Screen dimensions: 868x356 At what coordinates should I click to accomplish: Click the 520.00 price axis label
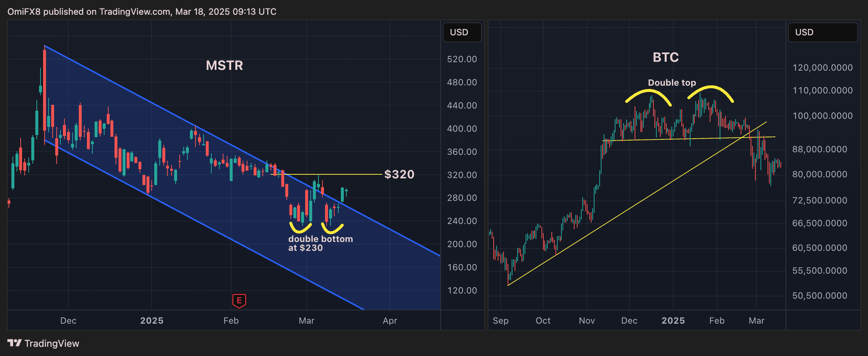pos(462,59)
